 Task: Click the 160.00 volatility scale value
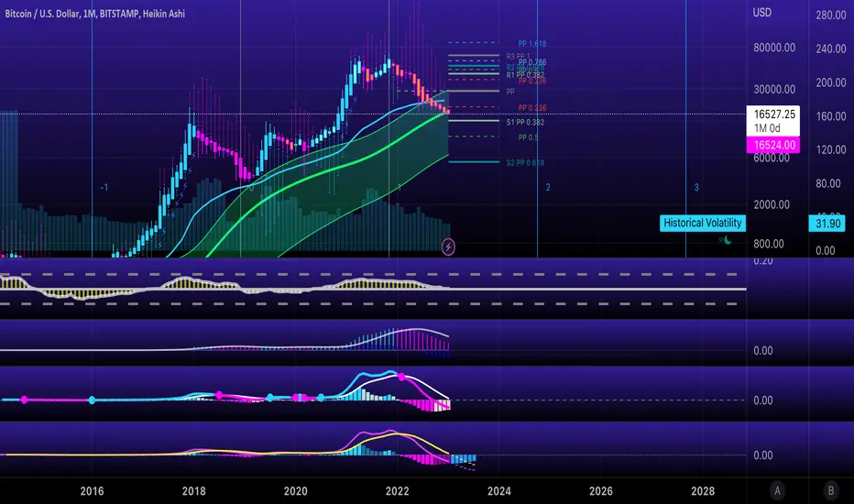[831, 116]
